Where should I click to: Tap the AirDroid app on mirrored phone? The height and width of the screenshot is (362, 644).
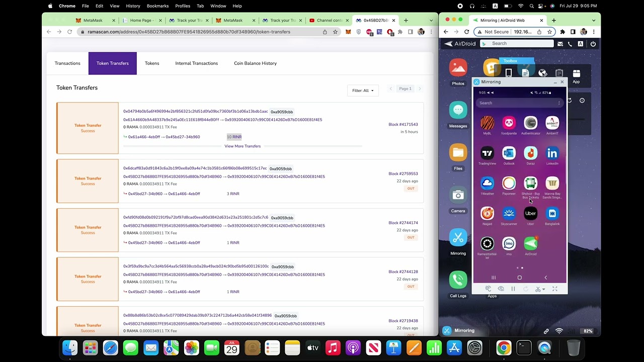point(530,244)
